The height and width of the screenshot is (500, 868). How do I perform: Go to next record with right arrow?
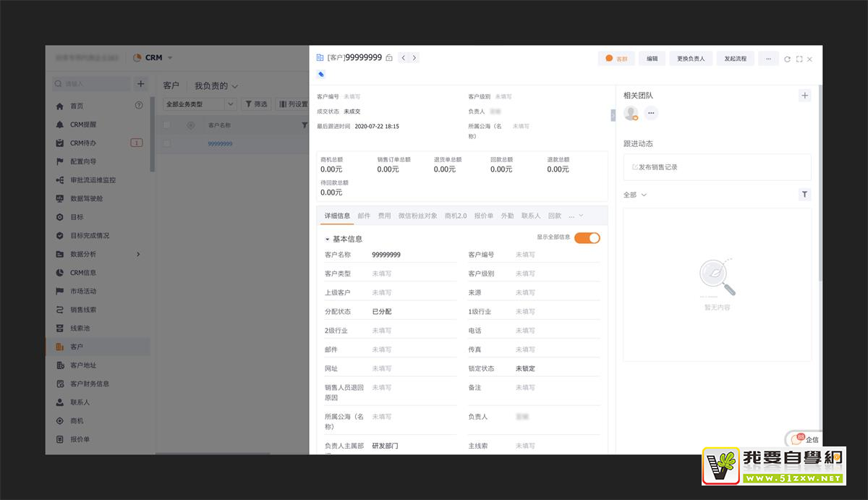[x=414, y=58]
